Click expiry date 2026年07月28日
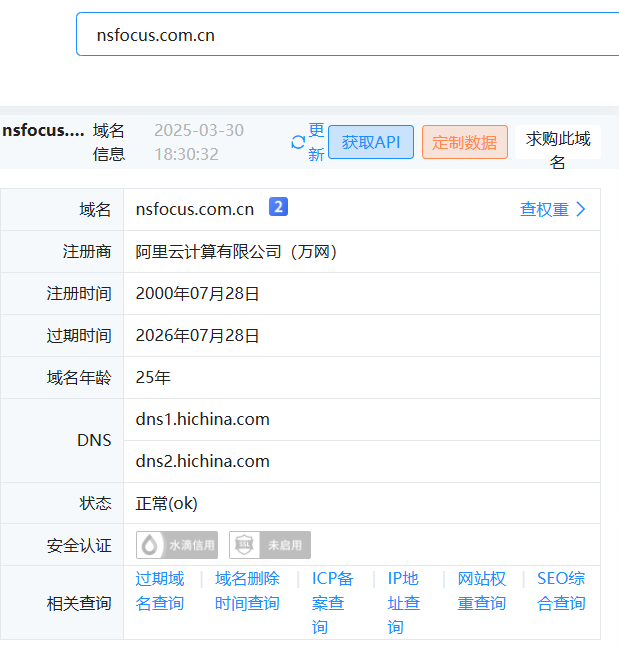619x649 pixels. tap(197, 336)
